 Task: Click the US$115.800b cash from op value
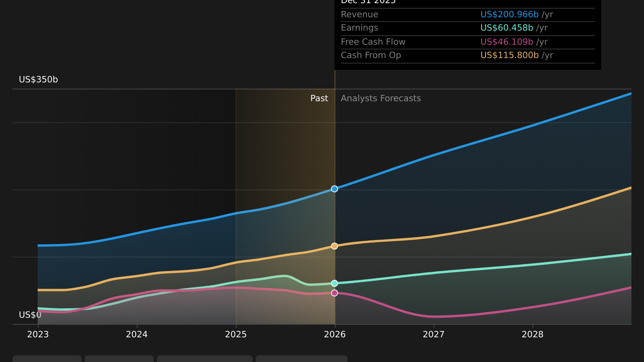(x=509, y=55)
